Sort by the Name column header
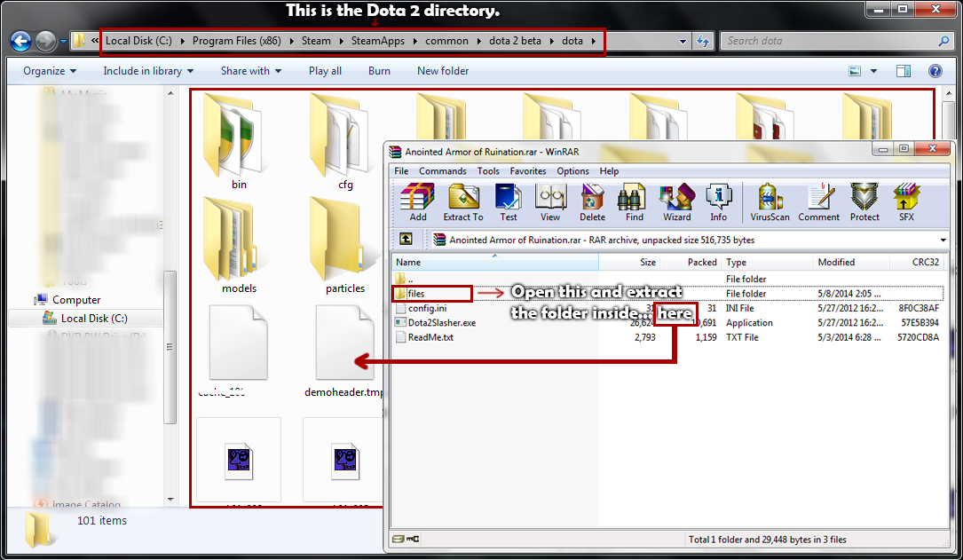963x560 pixels. click(495, 262)
